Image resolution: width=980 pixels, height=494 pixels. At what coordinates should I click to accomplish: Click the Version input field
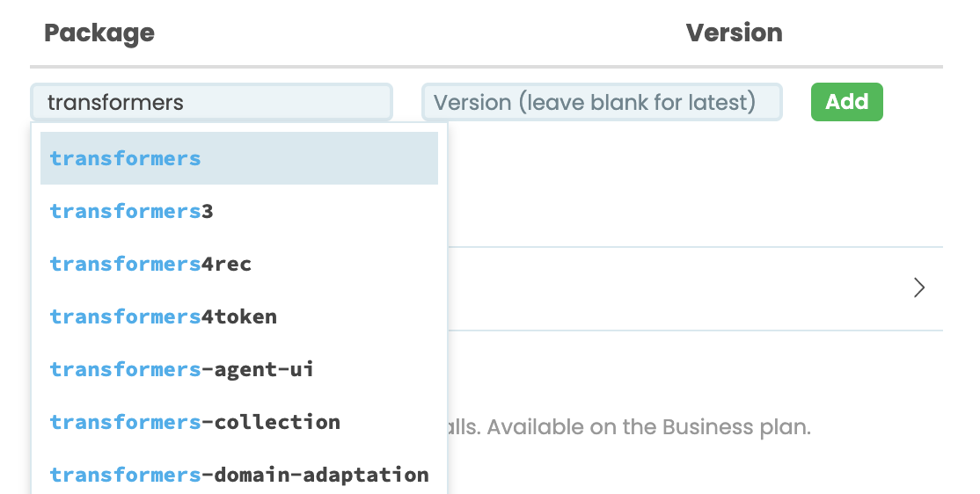point(602,102)
